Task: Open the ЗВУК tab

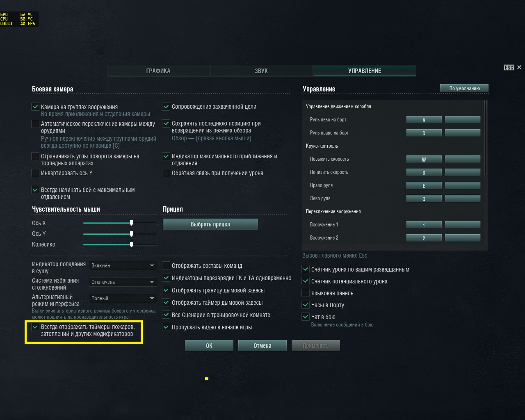Action: [x=261, y=71]
